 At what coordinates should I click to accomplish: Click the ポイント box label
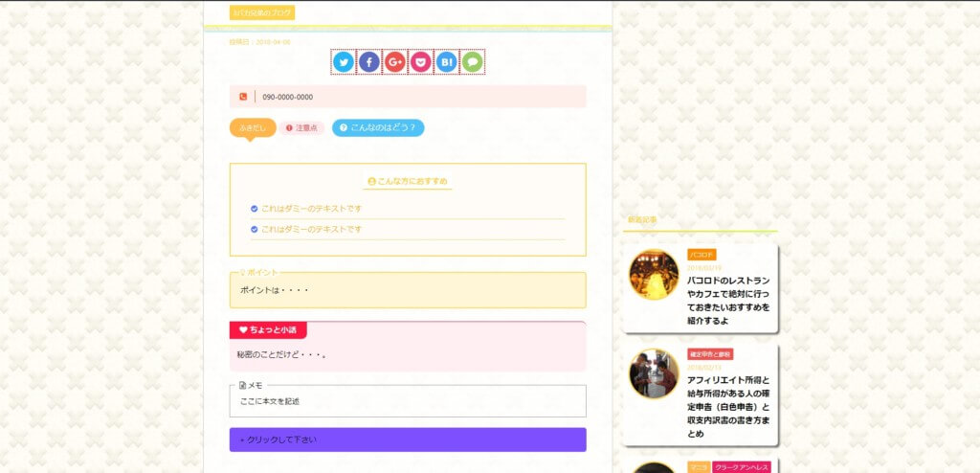pyautogui.click(x=258, y=273)
